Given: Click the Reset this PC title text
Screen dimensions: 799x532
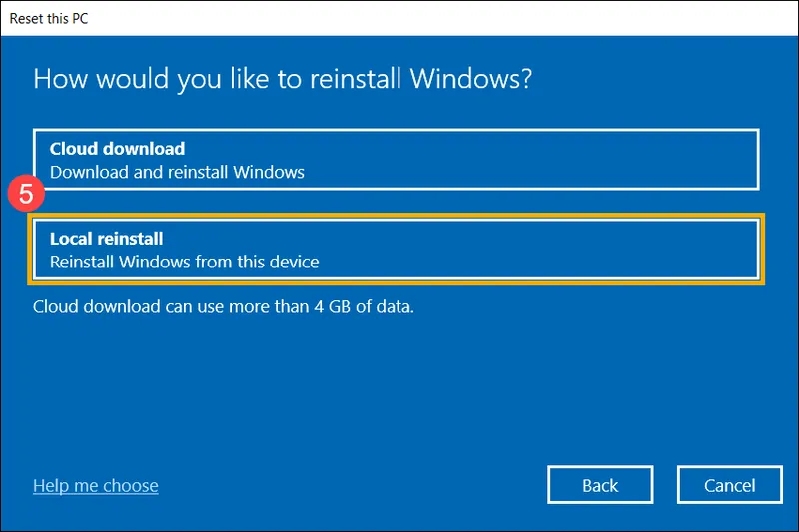Looking at the screenshot, I should (x=49, y=18).
